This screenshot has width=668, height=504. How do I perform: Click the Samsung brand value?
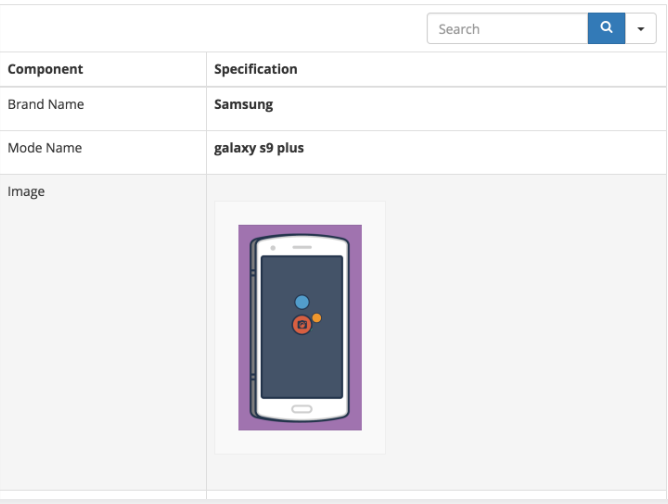coord(243,104)
